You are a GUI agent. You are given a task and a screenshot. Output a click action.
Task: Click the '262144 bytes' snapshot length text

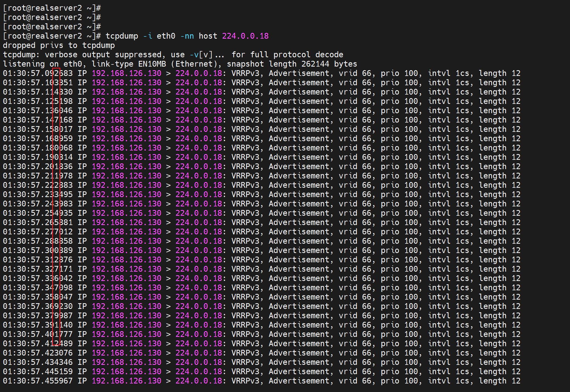(x=329, y=64)
